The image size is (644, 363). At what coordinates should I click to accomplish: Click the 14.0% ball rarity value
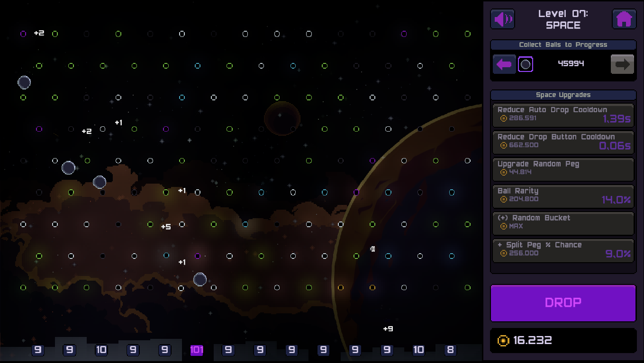[616, 200]
